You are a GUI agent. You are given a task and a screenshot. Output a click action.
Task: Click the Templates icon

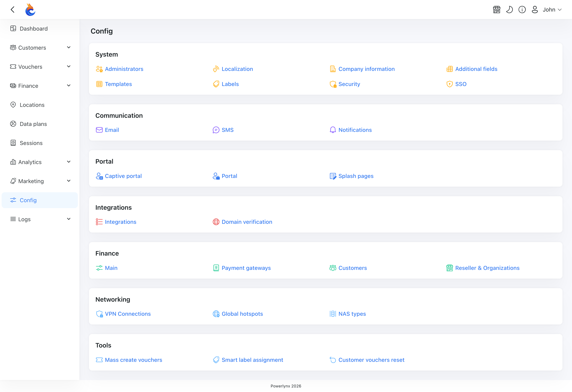point(99,84)
